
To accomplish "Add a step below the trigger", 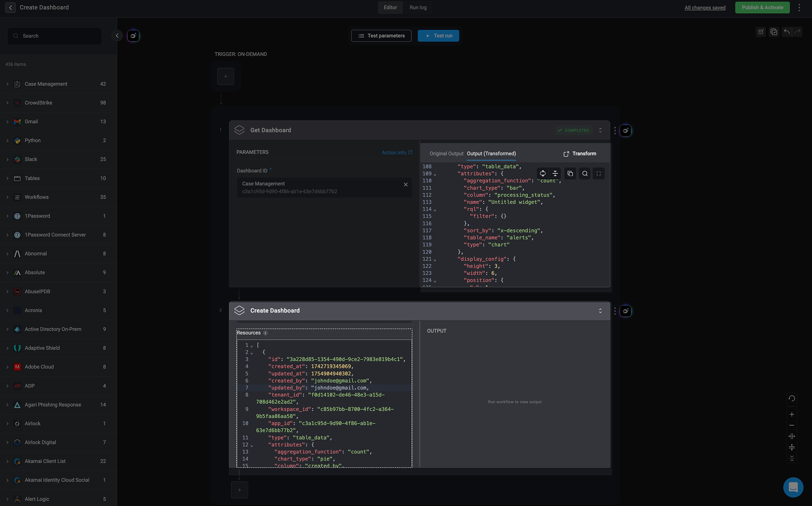I will click(225, 76).
